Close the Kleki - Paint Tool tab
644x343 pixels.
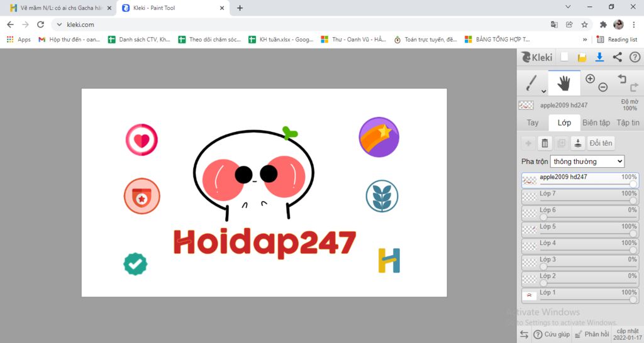222,8
